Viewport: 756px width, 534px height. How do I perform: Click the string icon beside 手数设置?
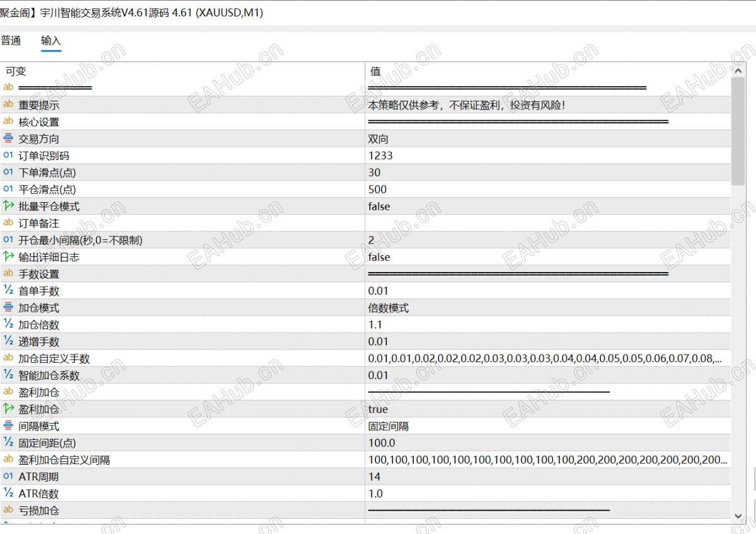[8, 274]
